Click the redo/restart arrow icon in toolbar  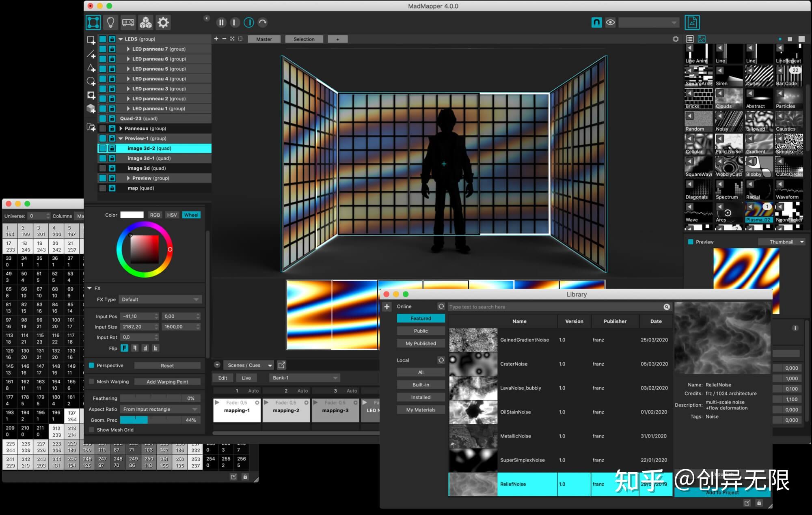click(263, 23)
